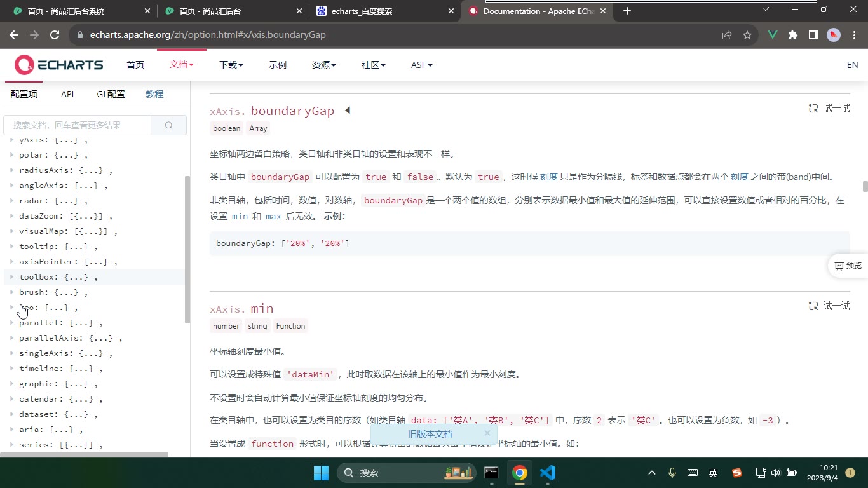Switch to the GL配置 tab
The width and height of the screenshot is (868, 488).
[111, 94]
